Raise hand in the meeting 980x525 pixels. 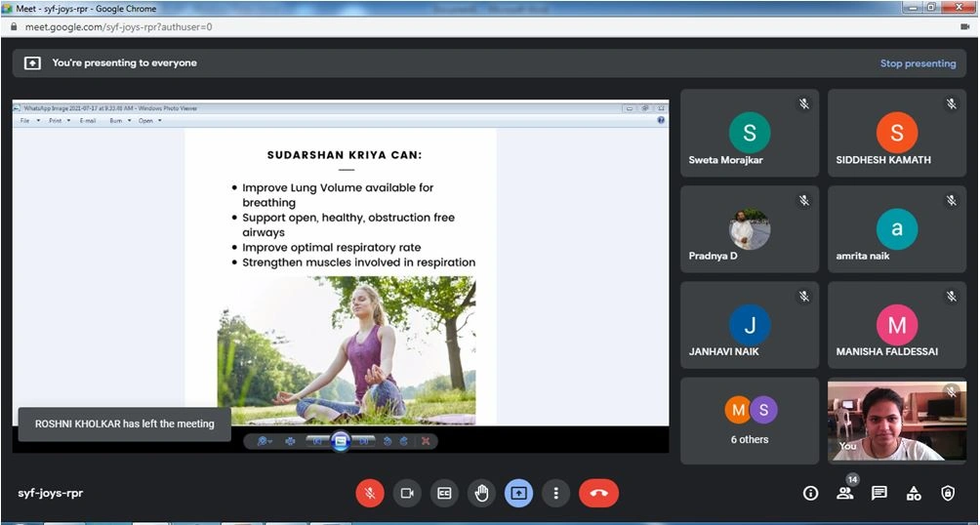coord(481,493)
